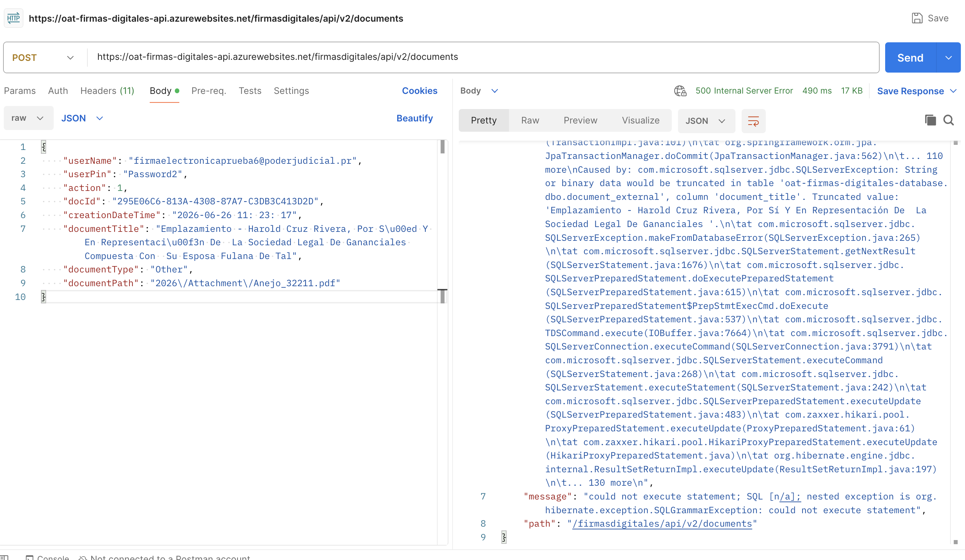
Task: Click the documentPath Anejo_32211.pdf value
Action: 245,283
